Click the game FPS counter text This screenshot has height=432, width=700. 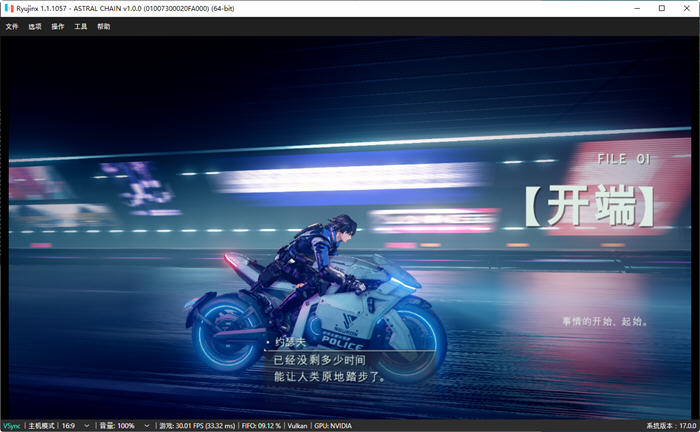(197, 426)
